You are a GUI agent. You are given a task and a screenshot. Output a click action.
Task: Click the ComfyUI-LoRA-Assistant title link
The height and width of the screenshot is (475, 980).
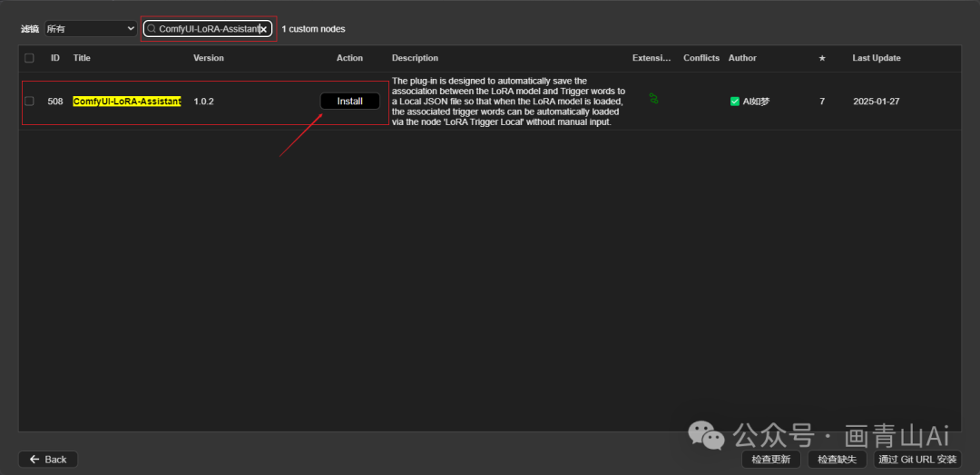pyautogui.click(x=127, y=102)
